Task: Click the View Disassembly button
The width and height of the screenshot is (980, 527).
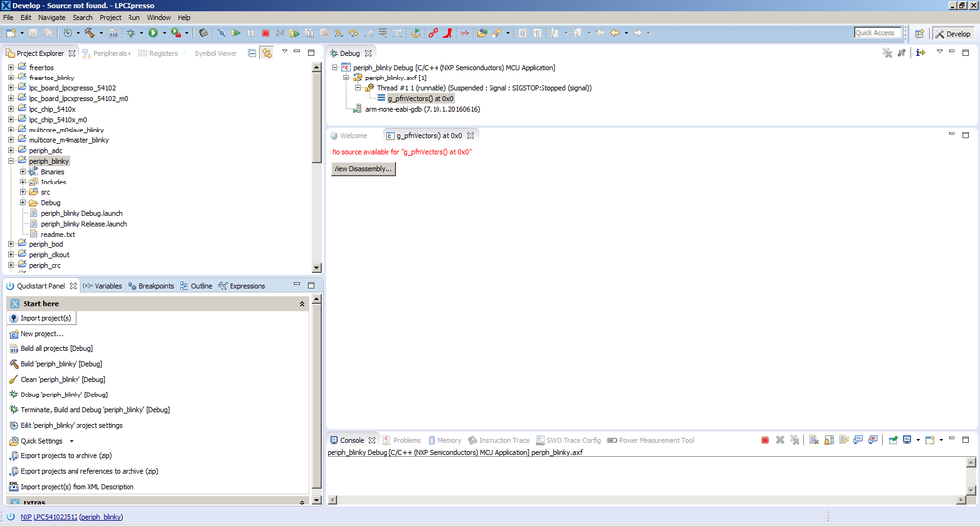Action: click(363, 169)
